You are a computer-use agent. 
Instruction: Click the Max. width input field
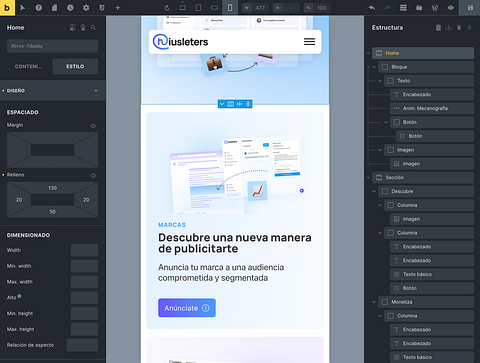tap(84, 282)
